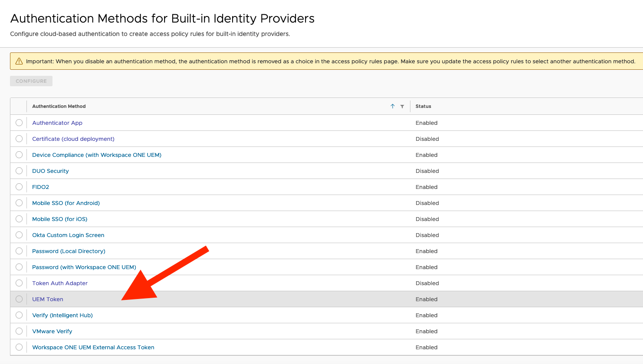Click the CONFIGURE button
Viewport: 643px width, 364px height.
coord(31,81)
